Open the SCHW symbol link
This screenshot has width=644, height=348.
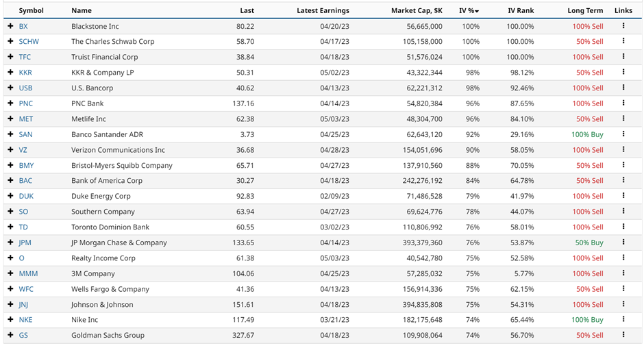29,42
